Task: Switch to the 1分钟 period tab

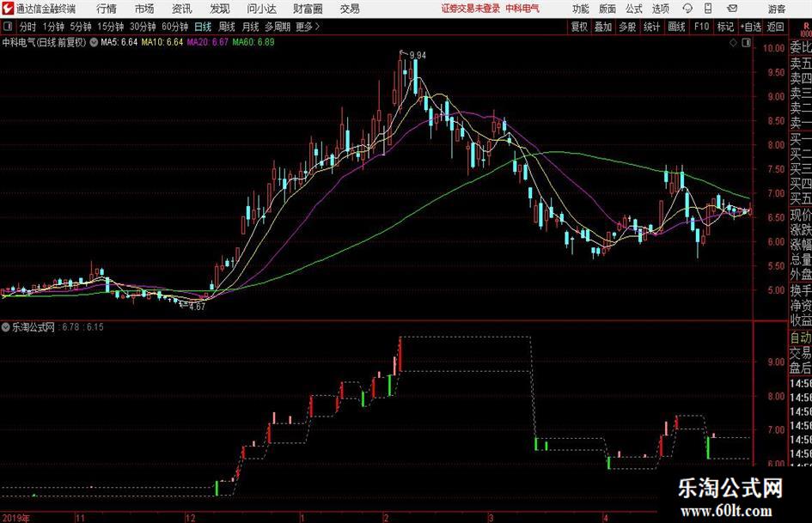Action: coord(53,27)
